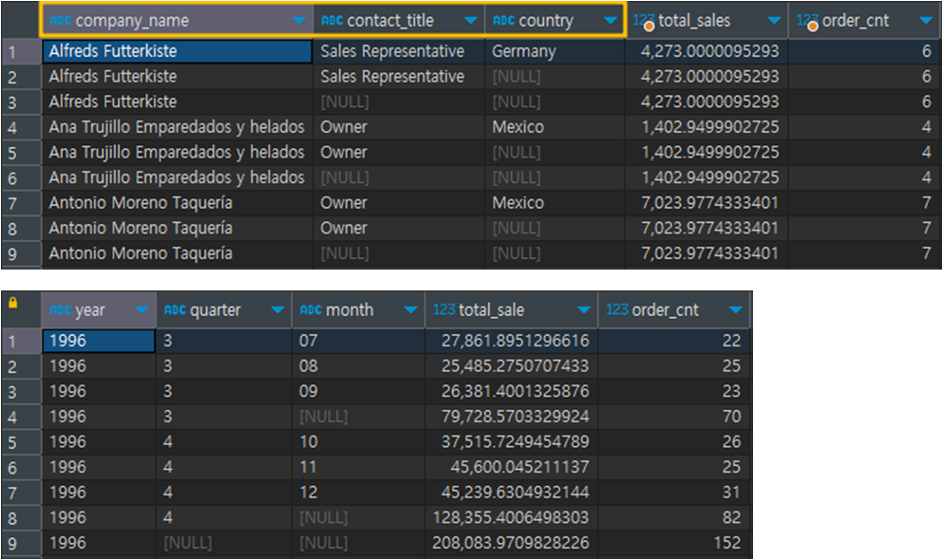Screen dimensions: 943x560
Task: Click quarter value 3 in lower row 2
Action: 224,366
